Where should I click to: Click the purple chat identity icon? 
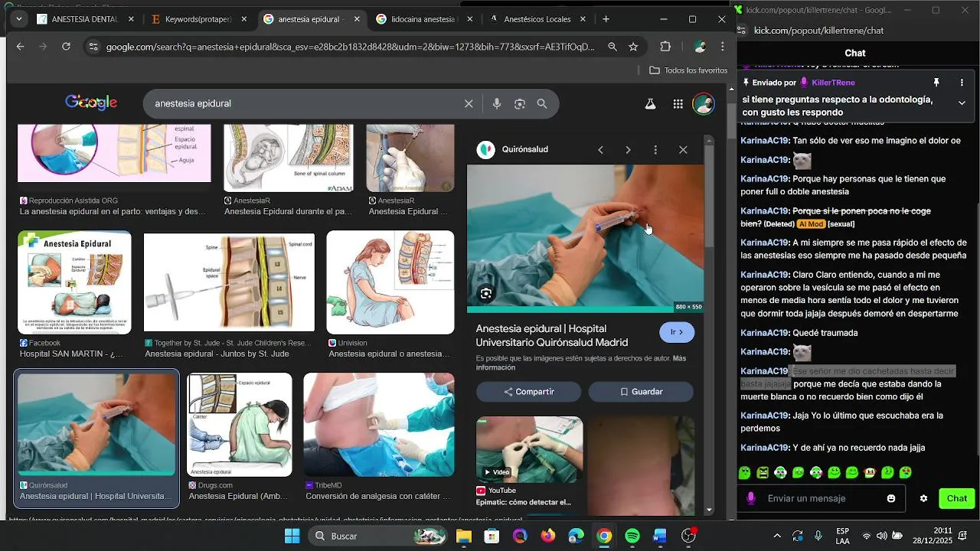(x=751, y=498)
